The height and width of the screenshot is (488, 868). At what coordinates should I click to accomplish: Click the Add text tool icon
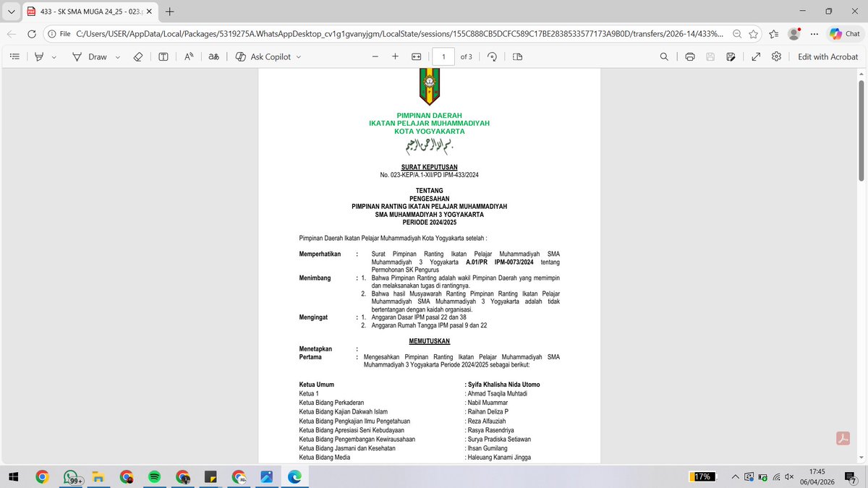163,56
